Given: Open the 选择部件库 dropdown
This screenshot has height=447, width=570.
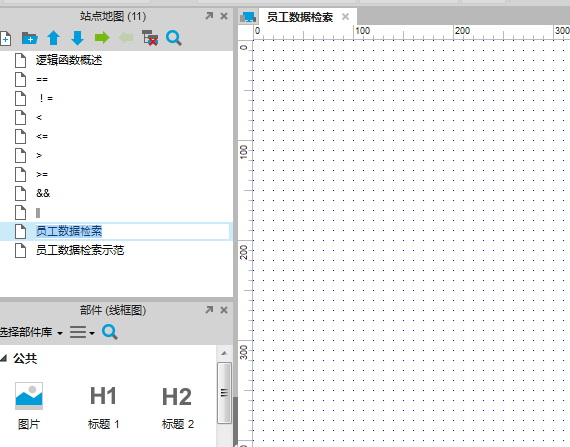Looking at the screenshot, I should point(31,332).
